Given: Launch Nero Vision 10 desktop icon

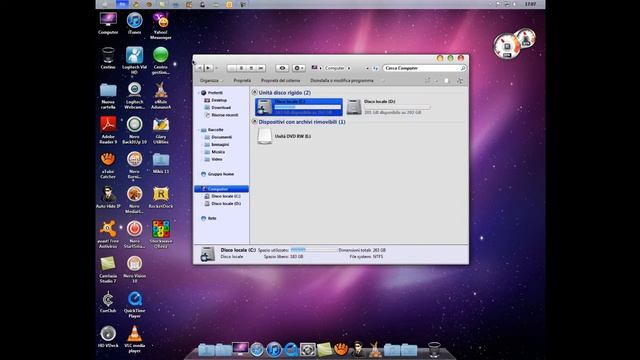Looking at the screenshot, I should coord(134,269).
